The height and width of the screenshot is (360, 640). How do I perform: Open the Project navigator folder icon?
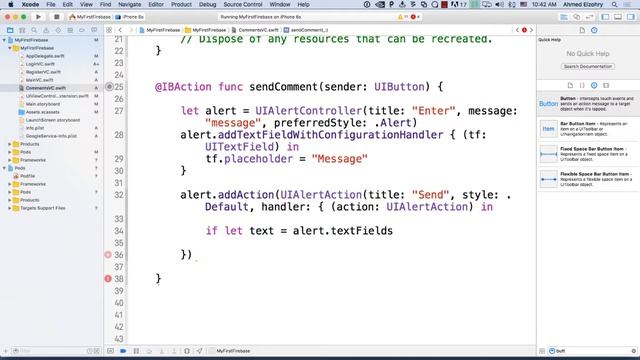(10, 30)
